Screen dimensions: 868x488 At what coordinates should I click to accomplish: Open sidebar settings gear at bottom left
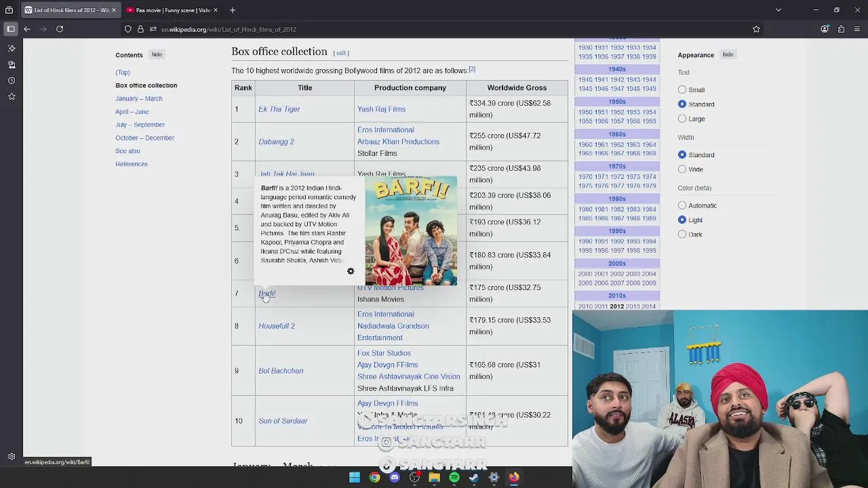(x=12, y=457)
